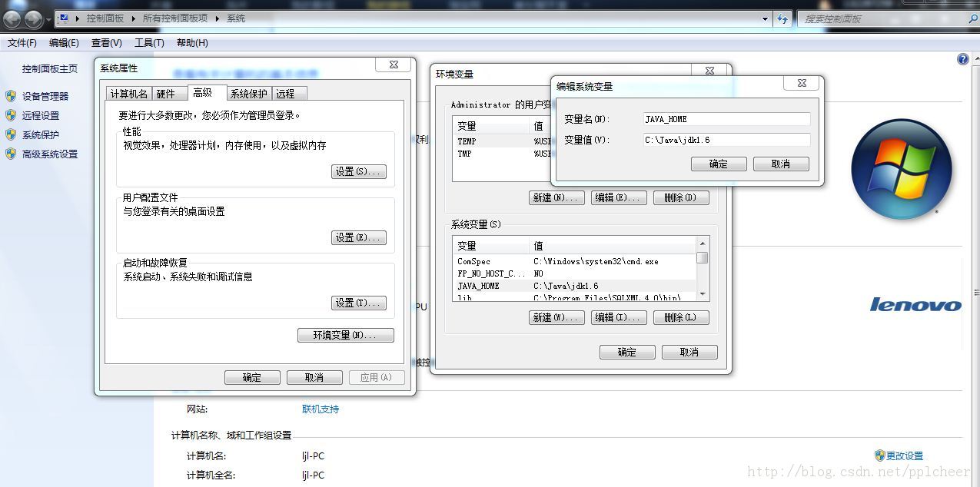This screenshot has height=487, width=980.
Task: Click 删除(D) under user variables
Action: pyautogui.click(x=681, y=197)
